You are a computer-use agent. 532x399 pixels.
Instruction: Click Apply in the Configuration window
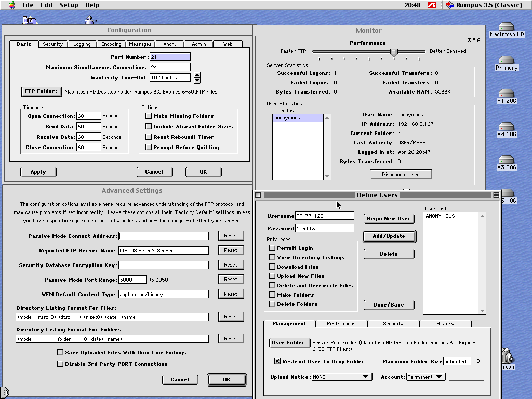coord(38,172)
